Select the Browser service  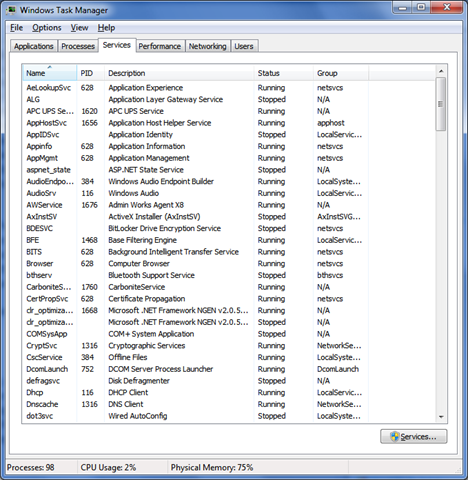point(40,264)
